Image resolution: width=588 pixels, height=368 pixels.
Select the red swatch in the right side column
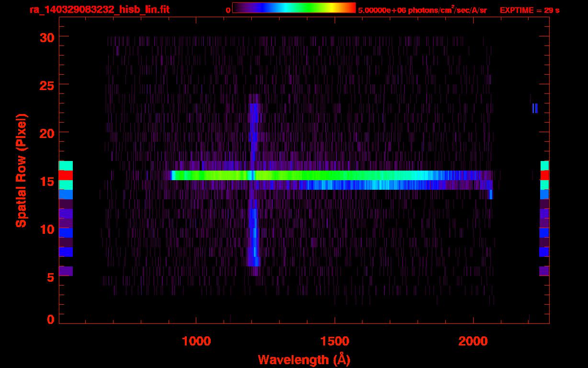click(545, 175)
